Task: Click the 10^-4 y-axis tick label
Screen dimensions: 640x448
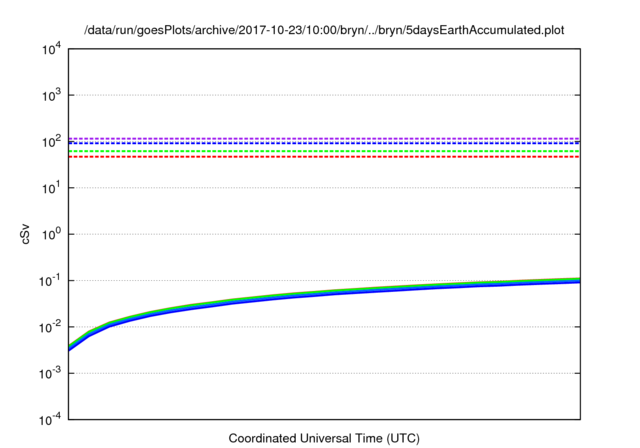Action: 50,420
